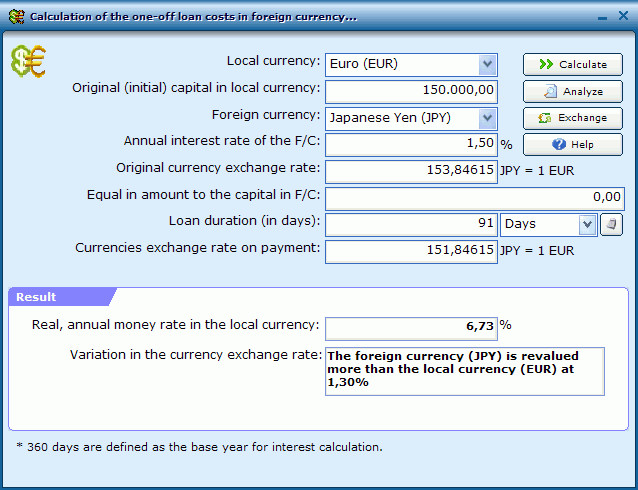
Task: Click the Loan duration (in days) label
Action: click(244, 221)
